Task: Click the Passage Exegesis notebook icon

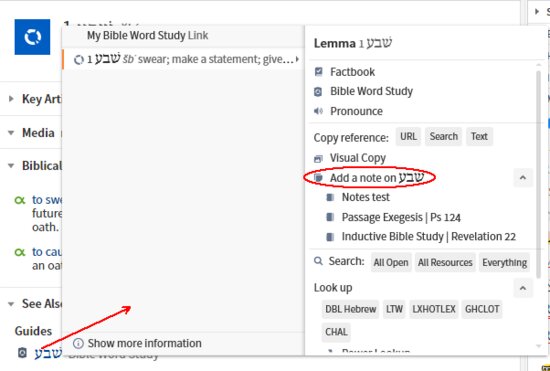Action: coord(330,217)
